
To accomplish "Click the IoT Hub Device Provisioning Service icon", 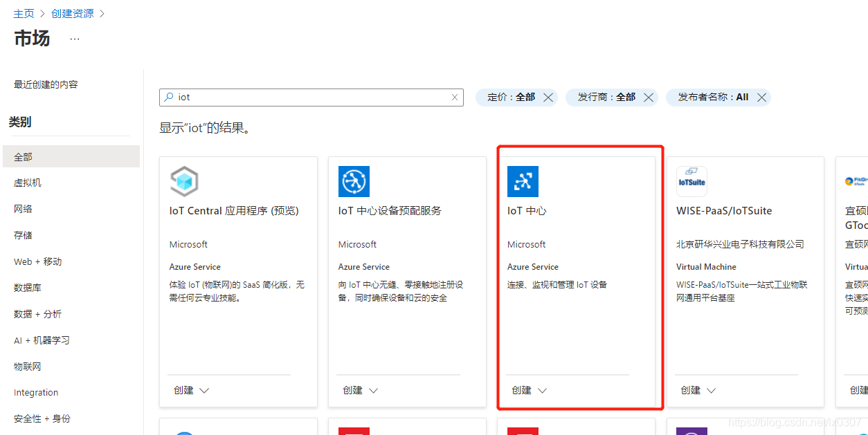I will coord(354,182).
